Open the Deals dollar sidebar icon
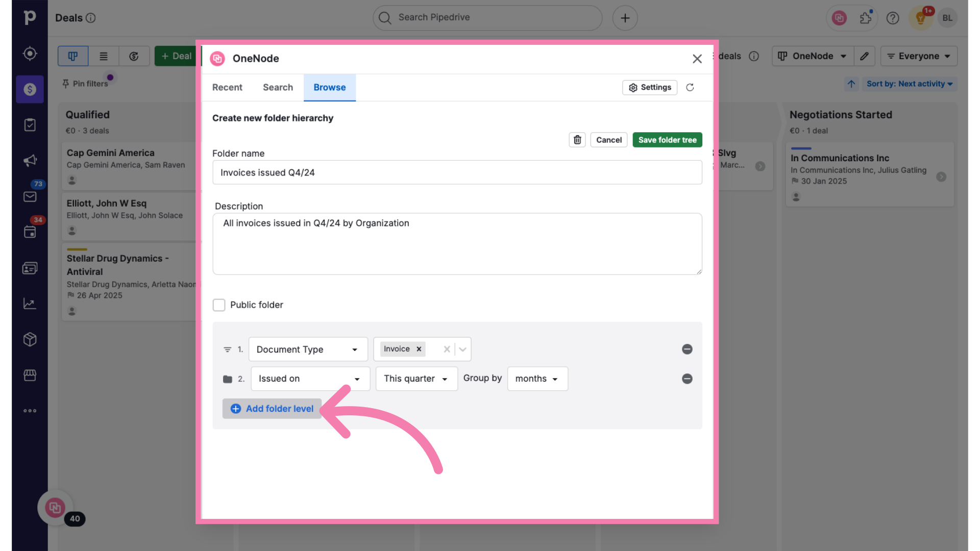 pos(30,89)
